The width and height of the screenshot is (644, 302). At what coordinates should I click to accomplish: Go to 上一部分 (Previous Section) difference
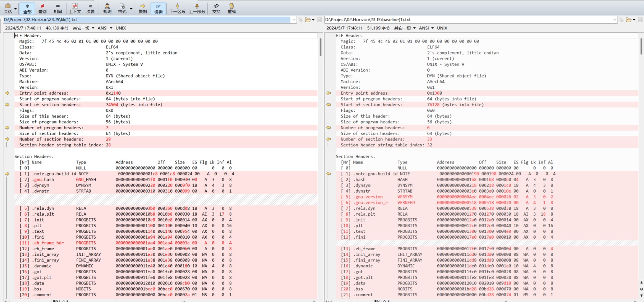click(x=197, y=8)
